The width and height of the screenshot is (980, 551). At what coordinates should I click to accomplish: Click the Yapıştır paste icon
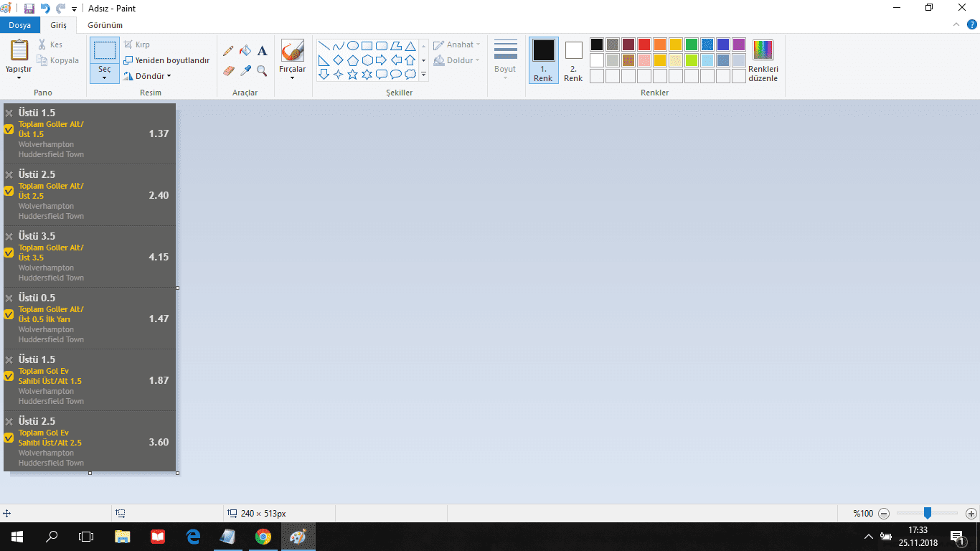19,50
